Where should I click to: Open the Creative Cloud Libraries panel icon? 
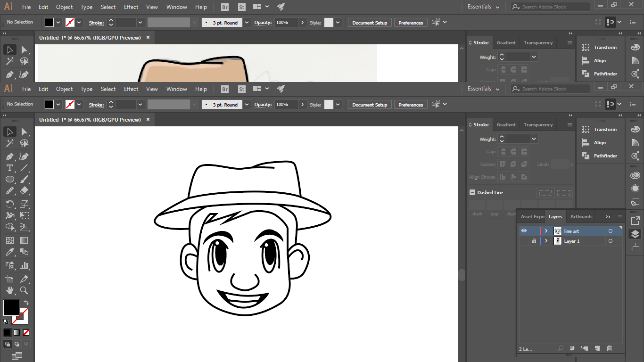[x=635, y=175]
